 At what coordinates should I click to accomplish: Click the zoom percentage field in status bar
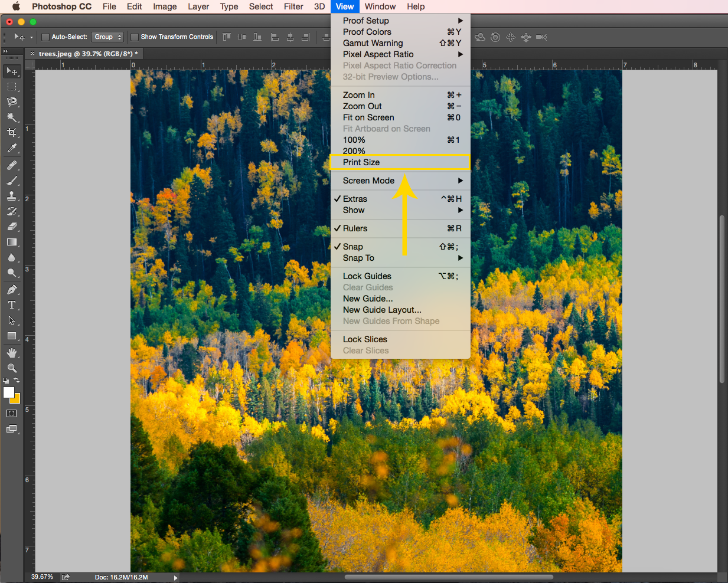click(x=42, y=577)
